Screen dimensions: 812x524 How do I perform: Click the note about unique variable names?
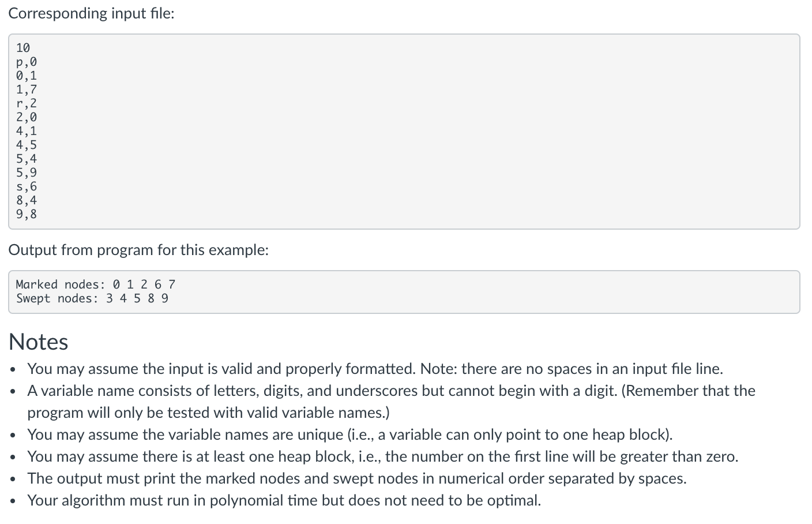point(350,435)
